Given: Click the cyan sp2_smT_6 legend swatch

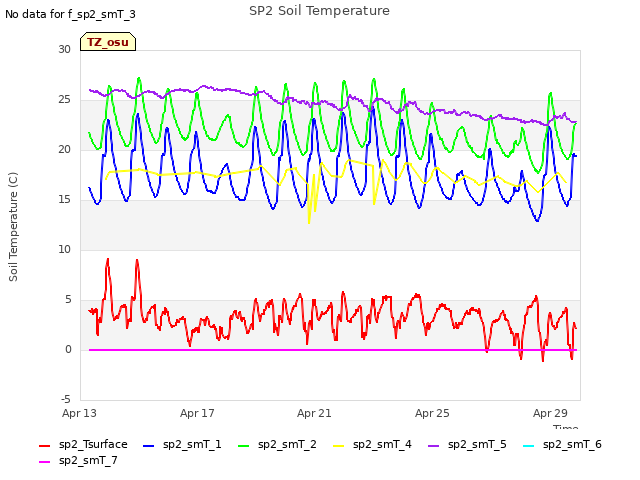Looking at the screenshot, I should (x=529, y=446).
